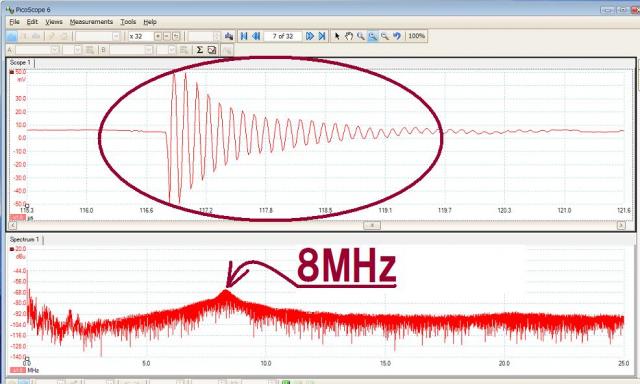Open the timebase dropdown arrow

coord(116,36)
